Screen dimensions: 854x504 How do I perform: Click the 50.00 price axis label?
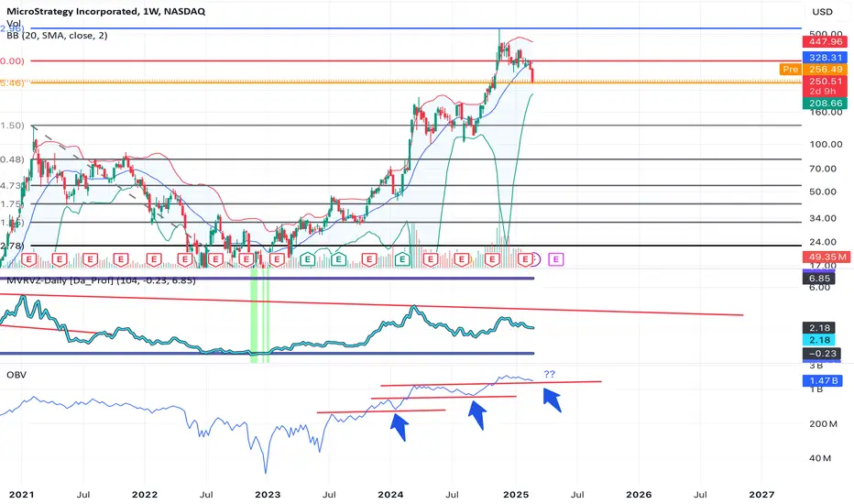[x=823, y=192]
